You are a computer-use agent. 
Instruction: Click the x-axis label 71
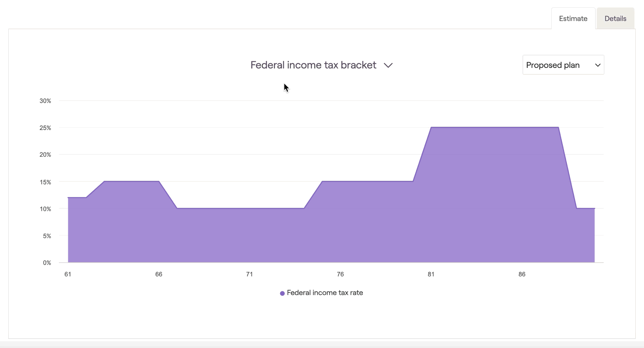(250, 274)
